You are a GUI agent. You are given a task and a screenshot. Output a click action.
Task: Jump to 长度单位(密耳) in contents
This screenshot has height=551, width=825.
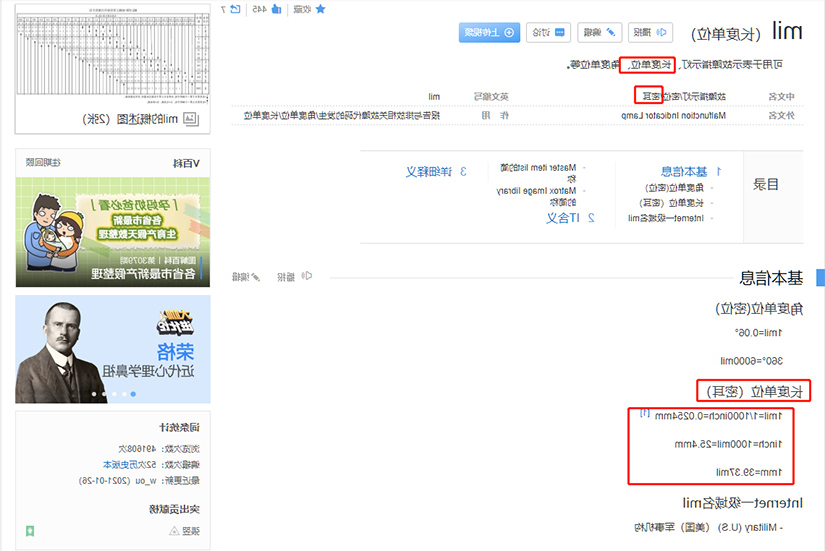pyautogui.click(x=671, y=203)
